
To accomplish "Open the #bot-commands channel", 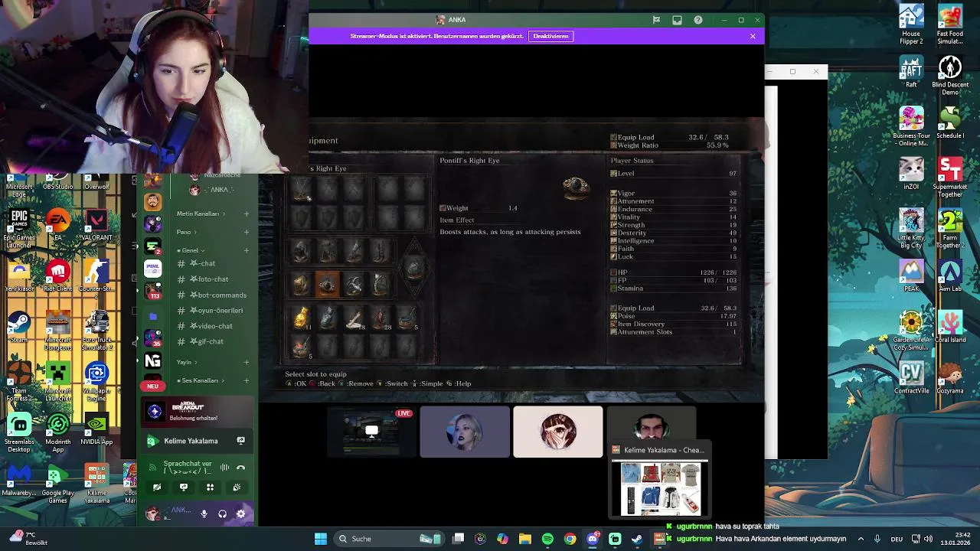I will tap(217, 295).
